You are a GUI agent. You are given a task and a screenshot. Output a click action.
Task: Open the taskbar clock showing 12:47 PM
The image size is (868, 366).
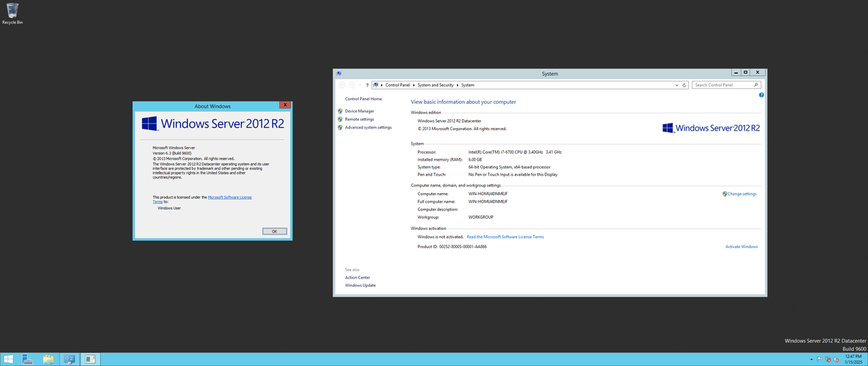pyautogui.click(x=853, y=359)
